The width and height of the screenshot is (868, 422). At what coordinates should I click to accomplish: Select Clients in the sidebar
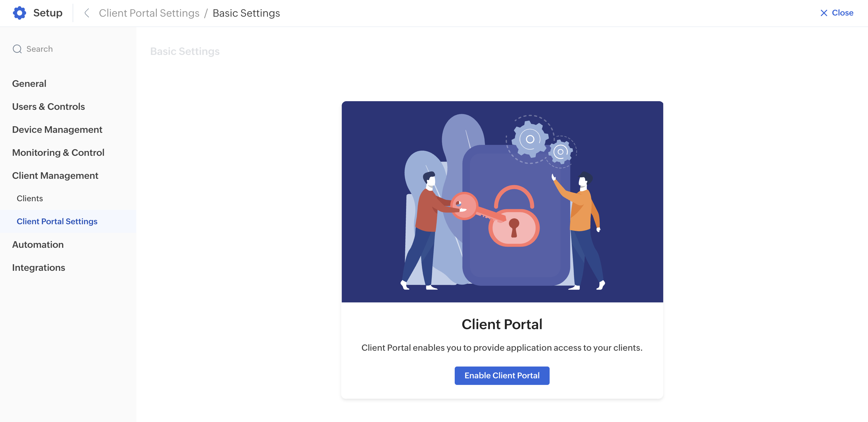pos(30,198)
